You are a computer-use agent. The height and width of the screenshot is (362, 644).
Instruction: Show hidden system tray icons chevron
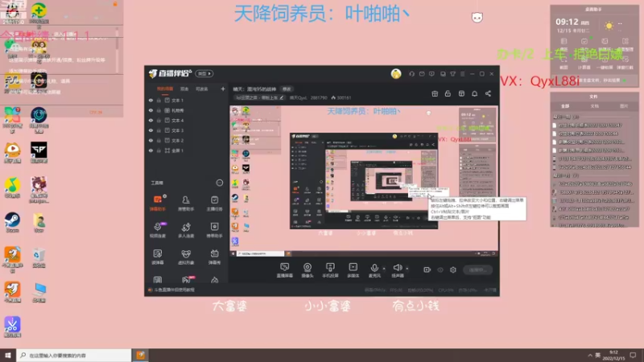click(590, 356)
